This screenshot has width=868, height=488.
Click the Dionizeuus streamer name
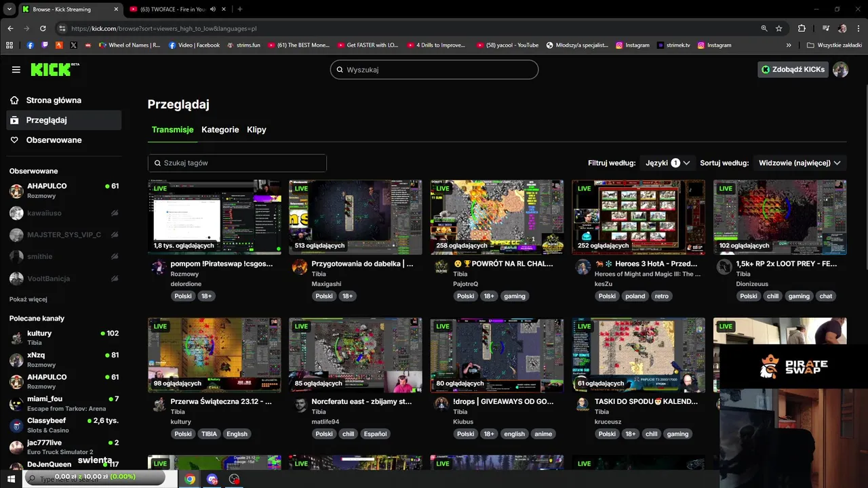pyautogui.click(x=752, y=284)
